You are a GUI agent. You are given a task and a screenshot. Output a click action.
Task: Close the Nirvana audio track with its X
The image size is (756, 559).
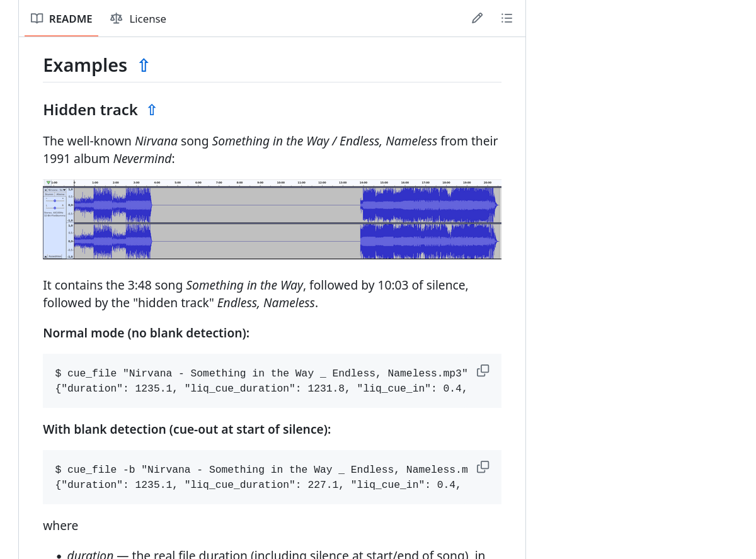point(45,189)
